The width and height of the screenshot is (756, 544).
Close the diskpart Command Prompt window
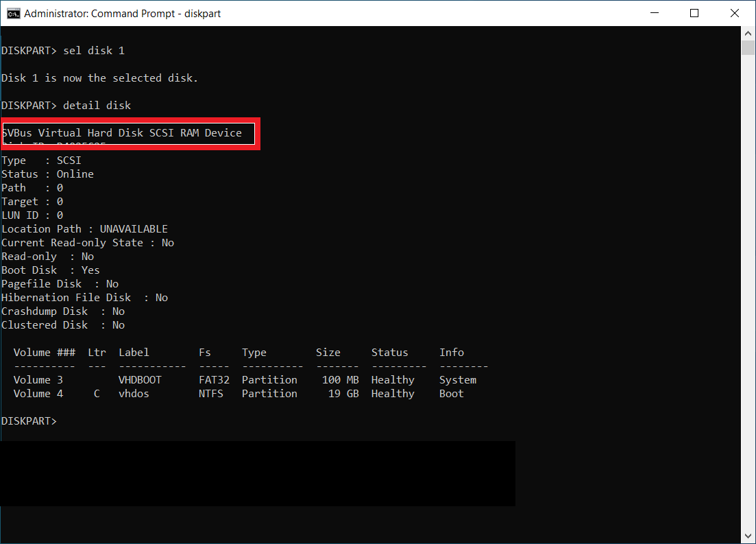point(734,13)
